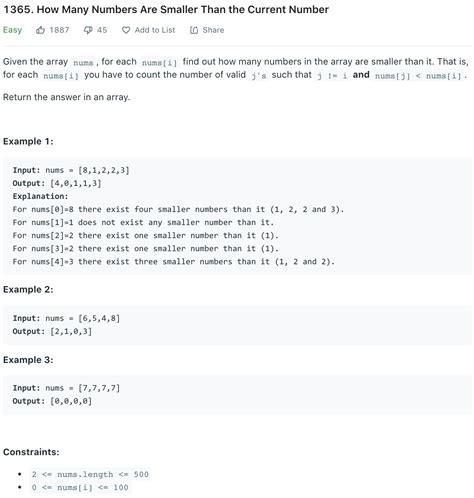The height and width of the screenshot is (498, 474).
Task: Click the 45 dislikes count
Action: [102, 30]
